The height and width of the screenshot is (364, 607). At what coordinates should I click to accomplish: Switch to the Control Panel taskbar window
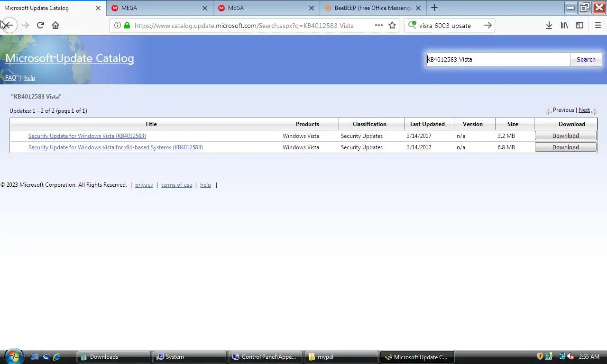pyautogui.click(x=266, y=357)
